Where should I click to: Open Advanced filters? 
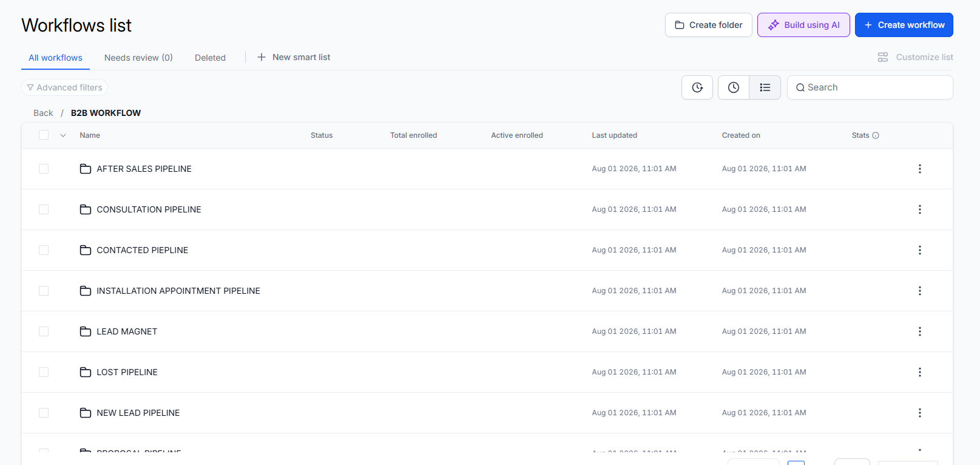tap(65, 87)
